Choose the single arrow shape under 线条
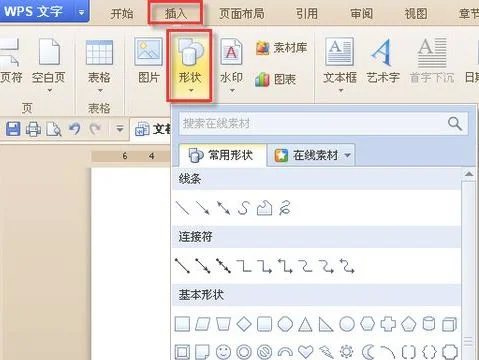 (x=203, y=208)
